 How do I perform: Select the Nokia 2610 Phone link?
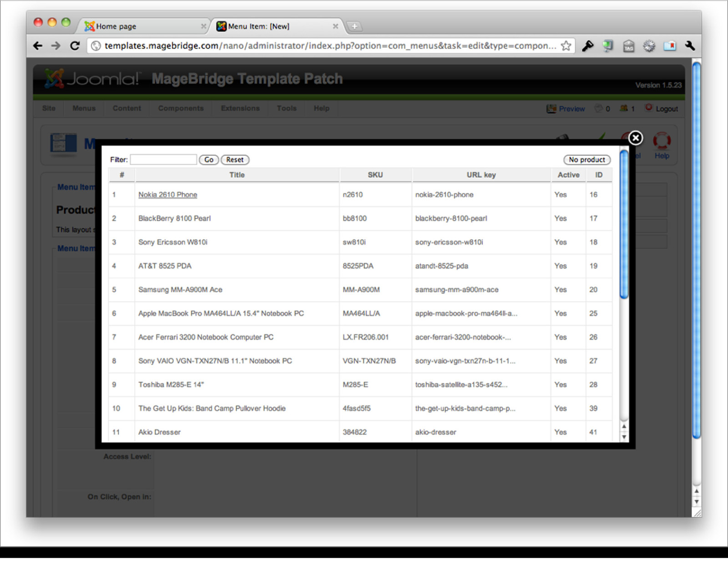(x=168, y=194)
